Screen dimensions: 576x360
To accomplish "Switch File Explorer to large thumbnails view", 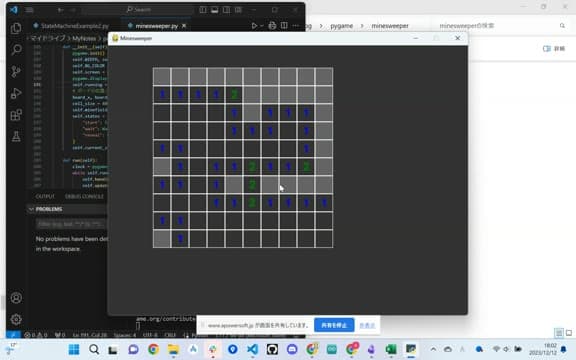I will coord(569,333).
